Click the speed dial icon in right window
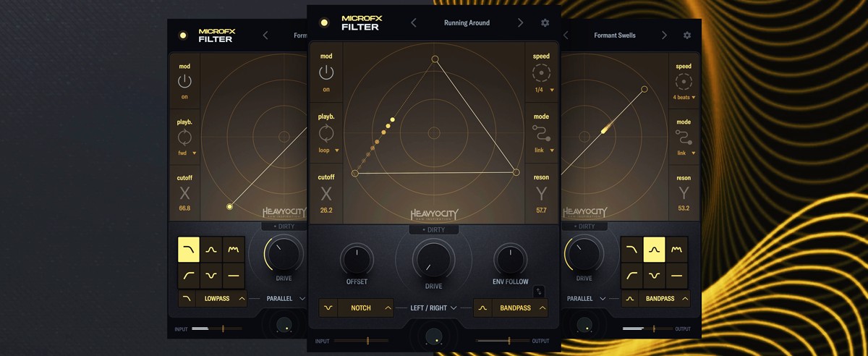This screenshot has width=868, height=356. (684, 82)
